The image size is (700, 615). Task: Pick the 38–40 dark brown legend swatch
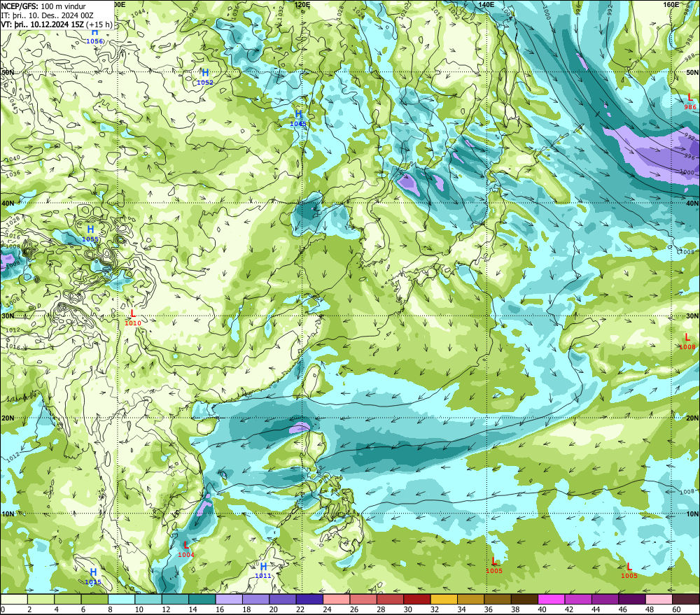(x=524, y=600)
